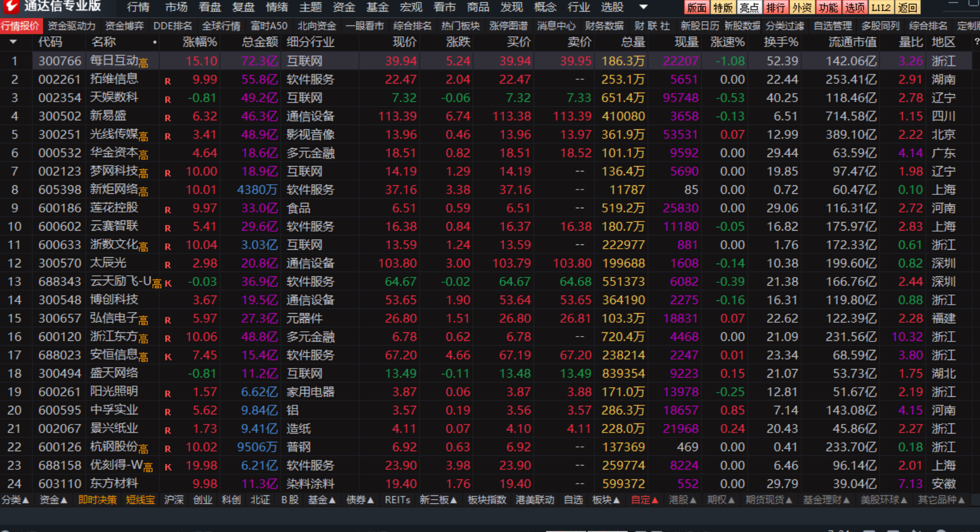Click the 高 badge next to 浙江东方
This screenshot has width=980, height=532.
(x=143, y=339)
